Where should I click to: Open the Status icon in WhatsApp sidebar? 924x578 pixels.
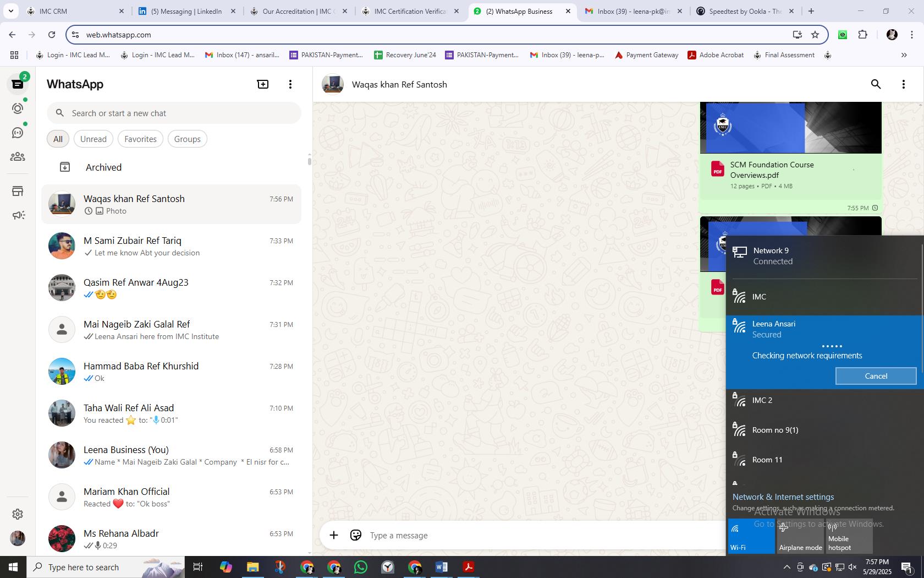click(x=18, y=108)
